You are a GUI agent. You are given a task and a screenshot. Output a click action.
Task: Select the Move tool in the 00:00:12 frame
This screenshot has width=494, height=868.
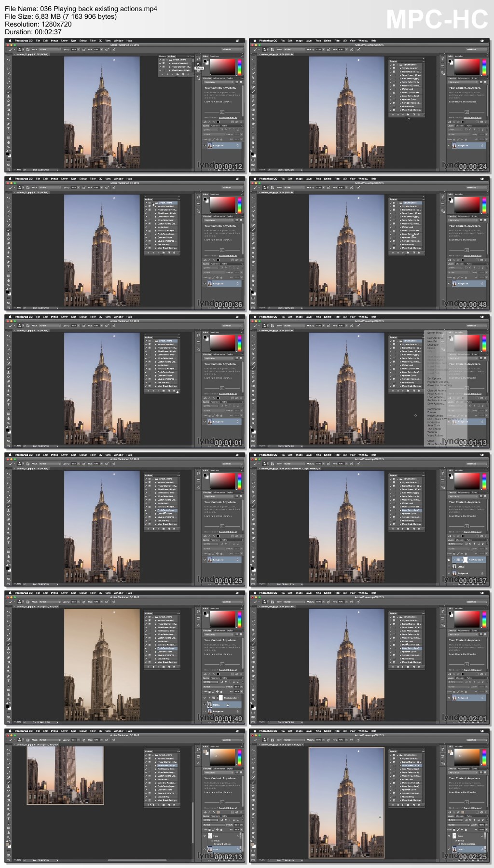tap(9, 60)
